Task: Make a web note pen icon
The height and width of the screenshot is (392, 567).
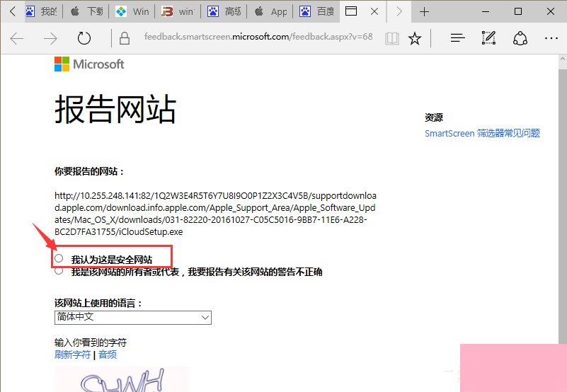Action: pyautogui.click(x=488, y=38)
